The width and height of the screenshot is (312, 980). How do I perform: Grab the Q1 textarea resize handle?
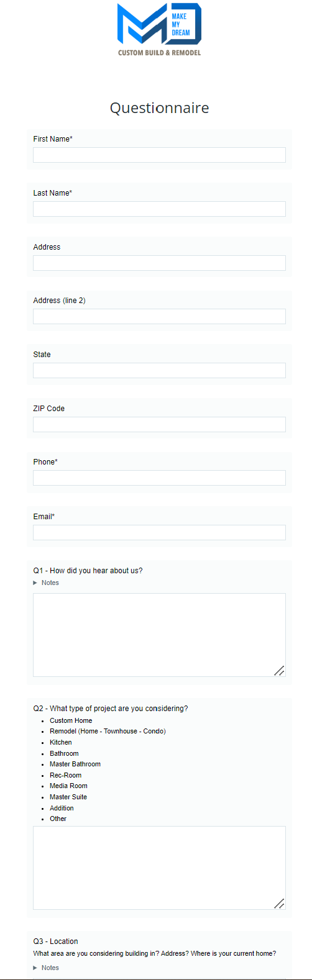pos(279,670)
